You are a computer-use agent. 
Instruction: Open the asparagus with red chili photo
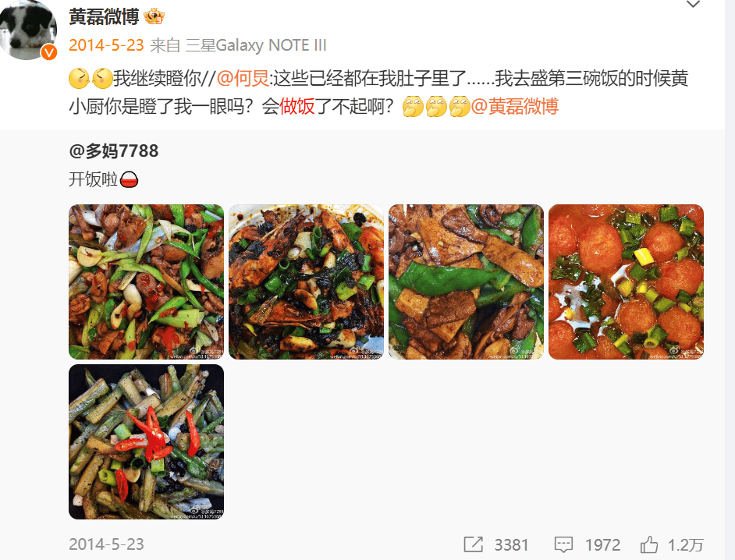pyautogui.click(x=146, y=441)
